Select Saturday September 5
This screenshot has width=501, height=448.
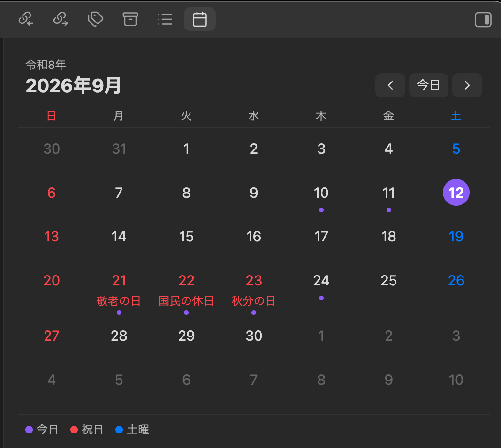click(456, 149)
